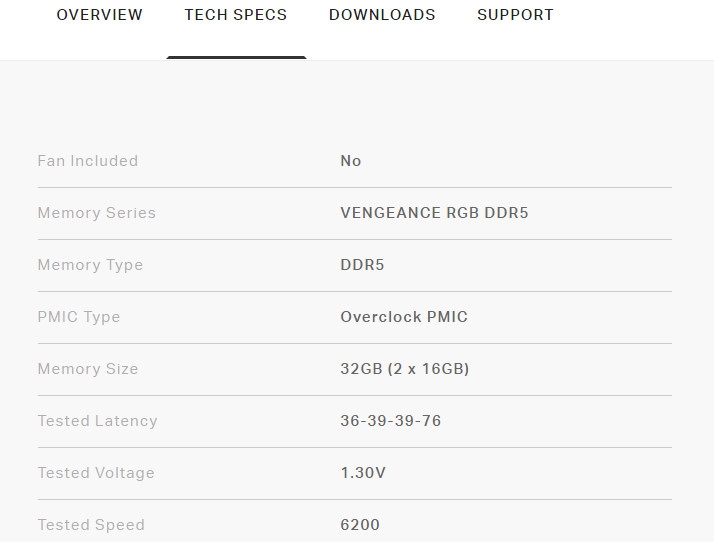Click the Fan Included value No
Viewport: 714px width, 542px height.
(351, 161)
